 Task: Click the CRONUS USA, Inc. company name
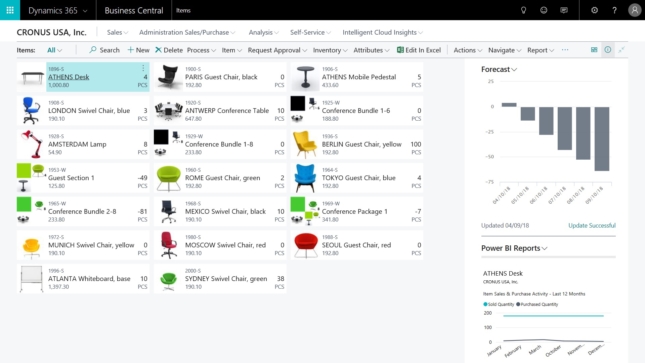click(x=51, y=32)
